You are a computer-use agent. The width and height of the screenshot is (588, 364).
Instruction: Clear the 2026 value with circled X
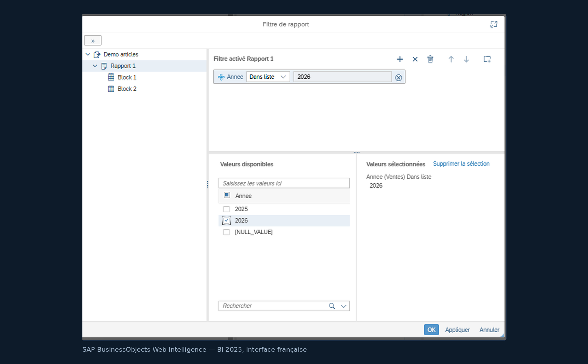[398, 78]
